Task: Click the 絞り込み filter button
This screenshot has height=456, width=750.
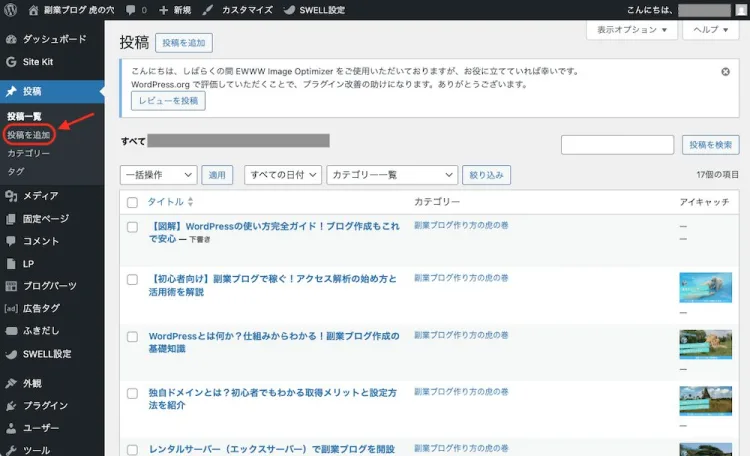Action: 486,175
